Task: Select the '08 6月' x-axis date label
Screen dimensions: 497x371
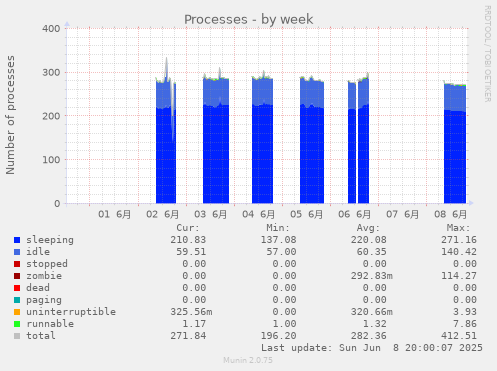Action: 450,214
